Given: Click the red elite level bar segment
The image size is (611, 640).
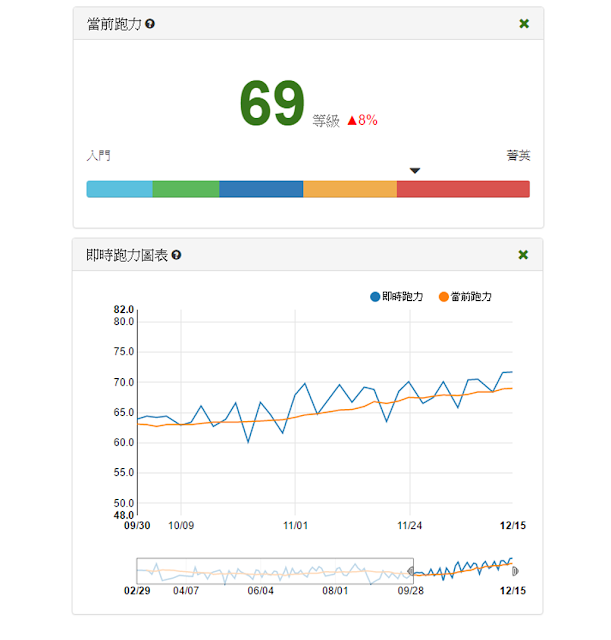Looking at the screenshot, I should pos(463,189).
